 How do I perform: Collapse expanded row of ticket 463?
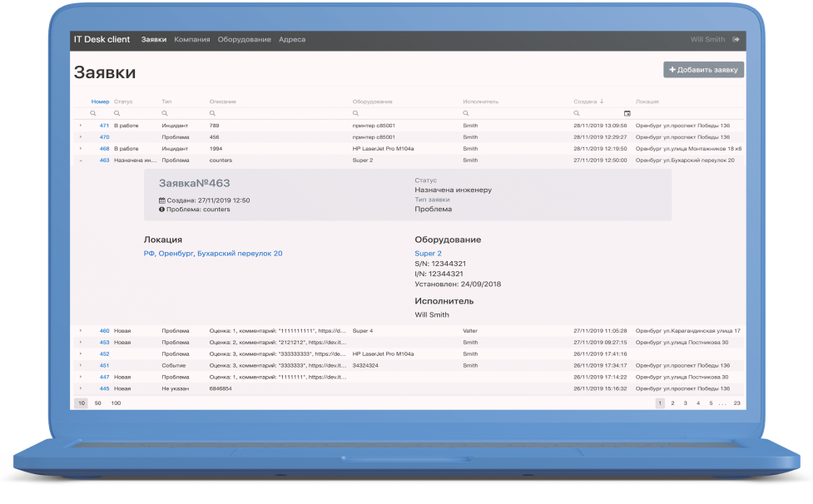tap(81, 161)
